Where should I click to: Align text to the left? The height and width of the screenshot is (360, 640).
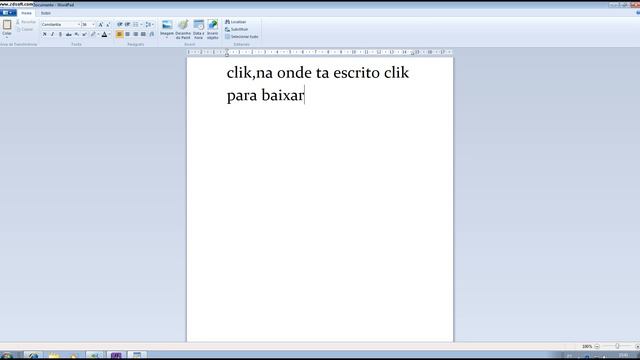[120, 34]
